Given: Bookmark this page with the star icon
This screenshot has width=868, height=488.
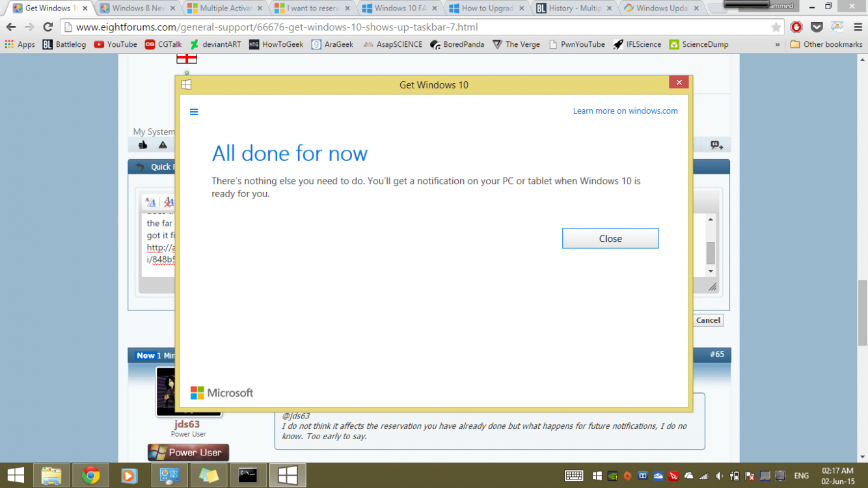Looking at the screenshot, I should coord(776,27).
